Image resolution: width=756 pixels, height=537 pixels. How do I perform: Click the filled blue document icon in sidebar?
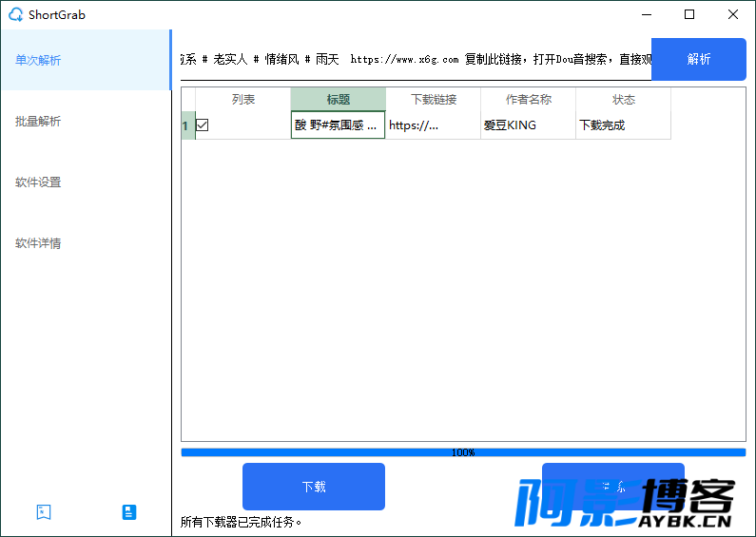[129, 512]
